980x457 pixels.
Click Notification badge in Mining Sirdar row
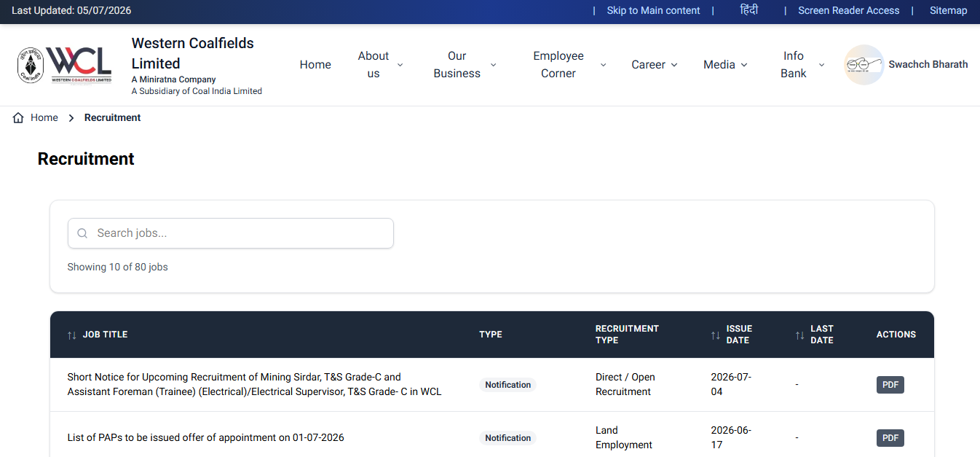coord(507,385)
